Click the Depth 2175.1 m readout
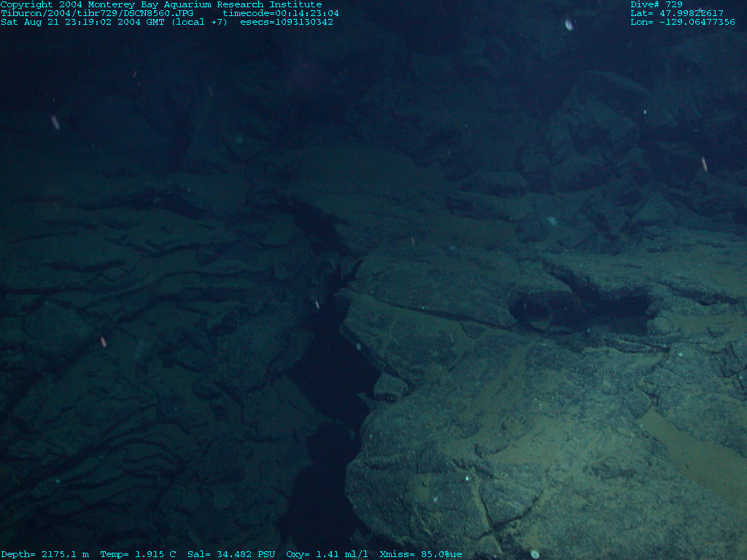The image size is (747, 560). pos(44,554)
